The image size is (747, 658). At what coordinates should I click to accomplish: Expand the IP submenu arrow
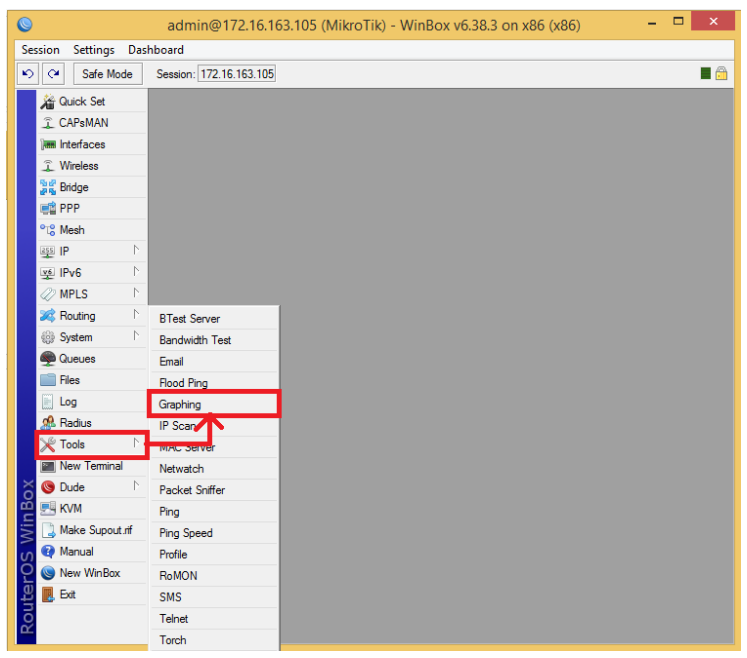click(x=136, y=250)
